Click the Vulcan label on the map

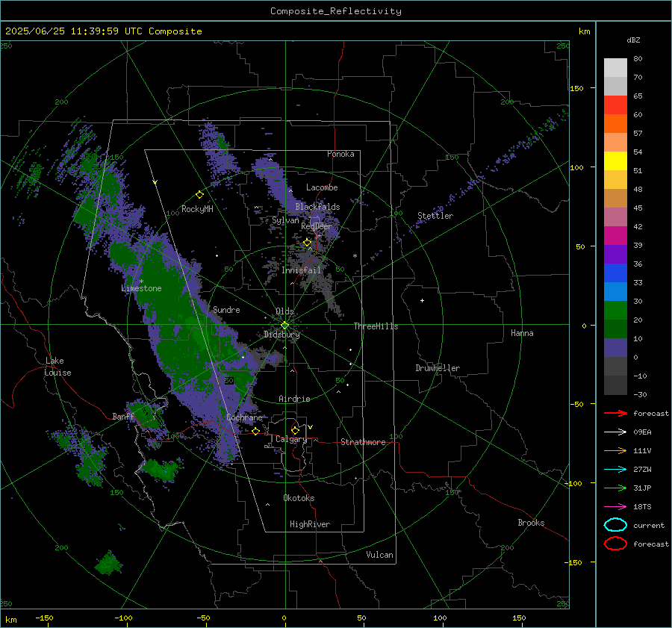point(379,555)
